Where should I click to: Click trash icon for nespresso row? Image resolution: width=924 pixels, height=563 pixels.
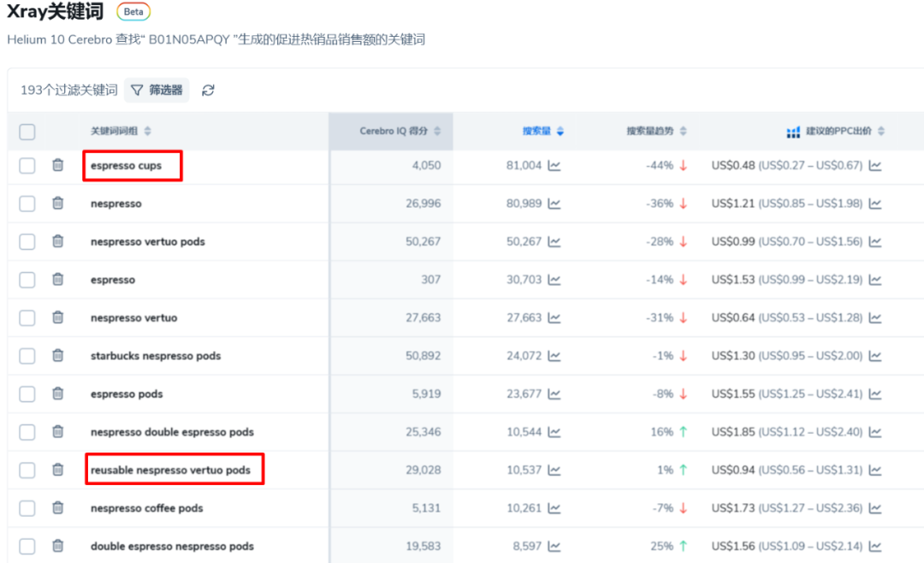pyautogui.click(x=58, y=204)
